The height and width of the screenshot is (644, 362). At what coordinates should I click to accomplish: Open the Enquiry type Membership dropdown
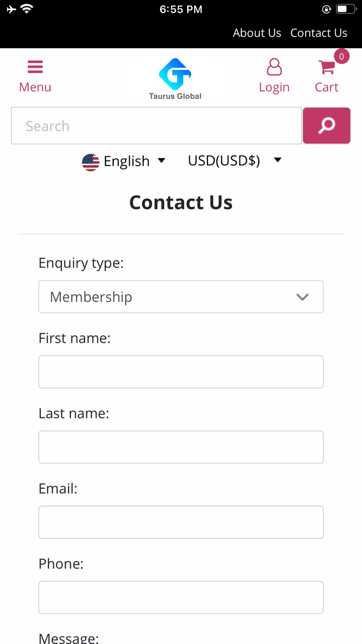180,296
